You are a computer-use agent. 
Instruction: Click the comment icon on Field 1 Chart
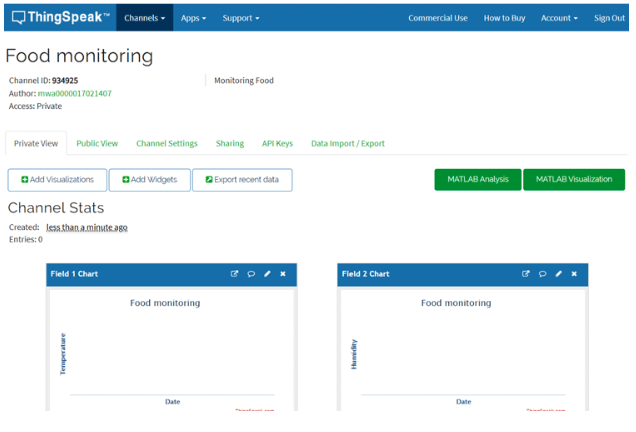pyautogui.click(x=251, y=274)
